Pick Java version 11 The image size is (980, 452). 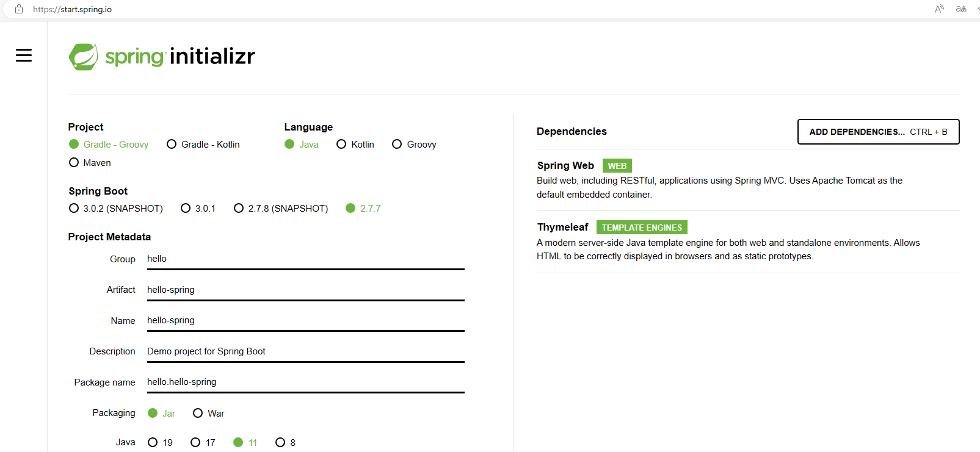(245, 443)
